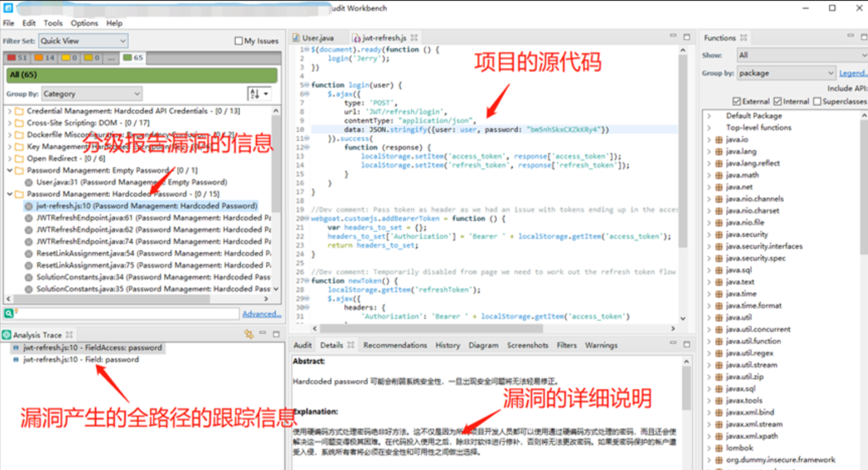
Task: Minimize the Analysis Trace panel
Action: point(262,334)
